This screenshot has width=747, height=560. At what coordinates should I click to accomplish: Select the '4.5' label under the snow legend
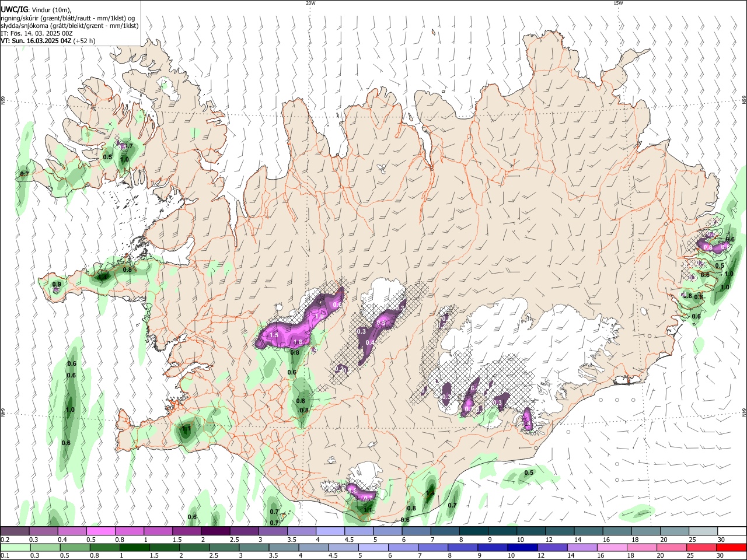[x=349, y=540]
